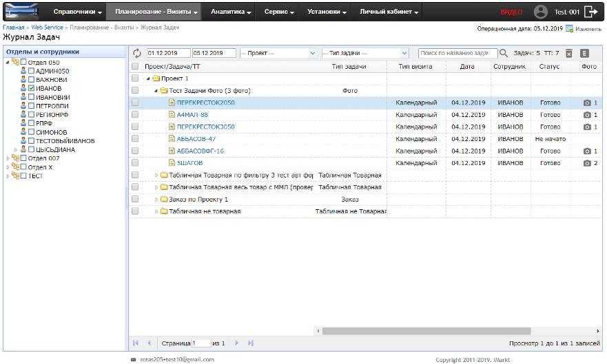Click the refresh icon in the journal toolbar
Screen dimensions: 607x364
coord(137,53)
